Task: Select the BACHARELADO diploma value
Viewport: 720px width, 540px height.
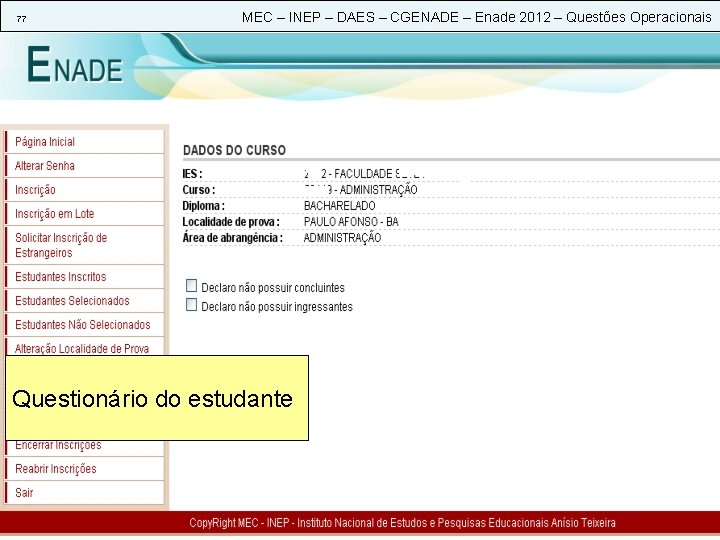Action: coord(339,206)
